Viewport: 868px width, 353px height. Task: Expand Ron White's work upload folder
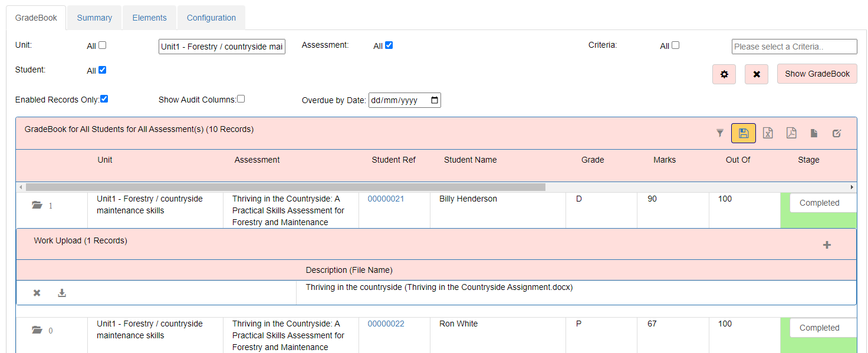tap(37, 330)
